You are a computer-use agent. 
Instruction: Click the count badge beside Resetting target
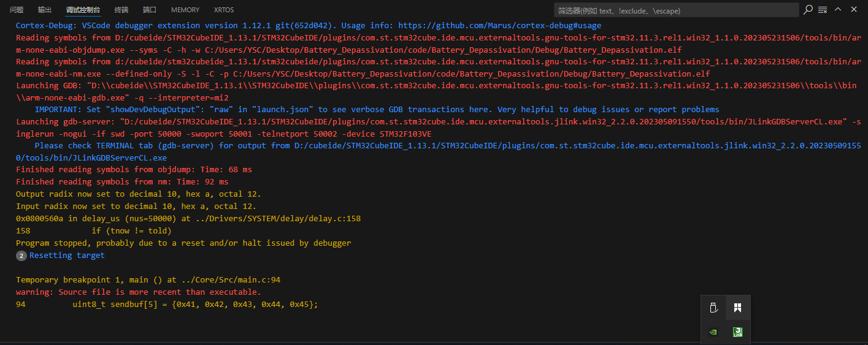click(x=21, y=256)
